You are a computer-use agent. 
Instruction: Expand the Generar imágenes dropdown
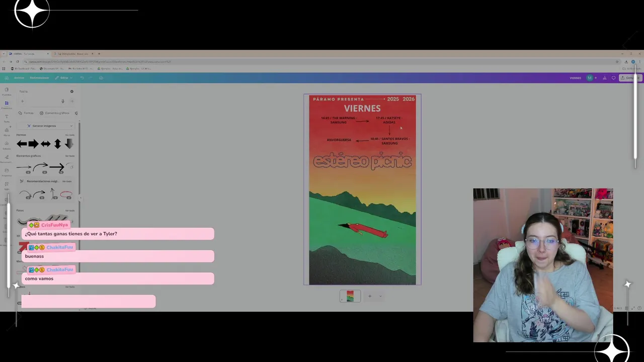tap(47, 126)
